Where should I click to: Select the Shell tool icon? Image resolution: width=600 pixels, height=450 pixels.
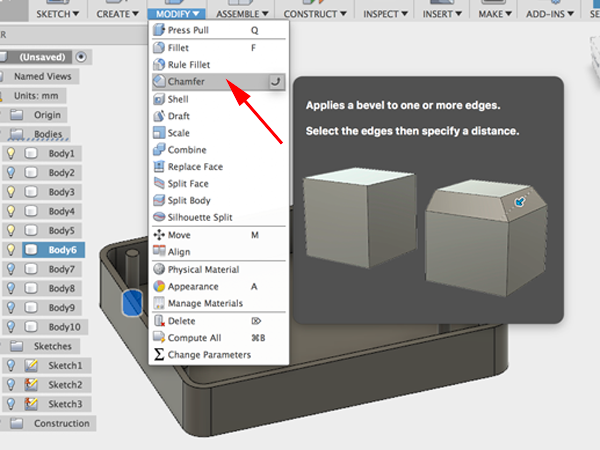pos(159,99)
